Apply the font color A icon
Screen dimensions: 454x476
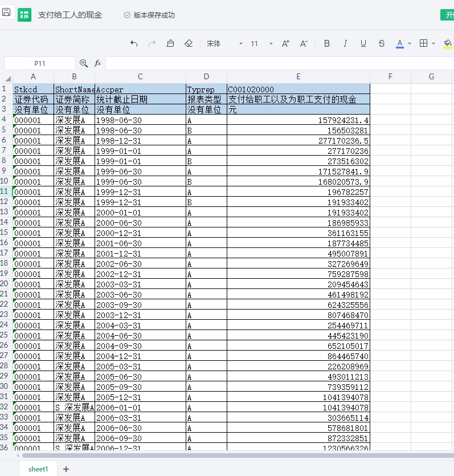[x=400, y=44]
